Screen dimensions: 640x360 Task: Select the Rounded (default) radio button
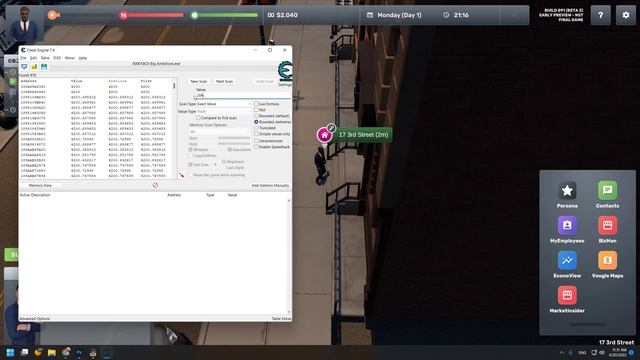(x=256, y=116)
